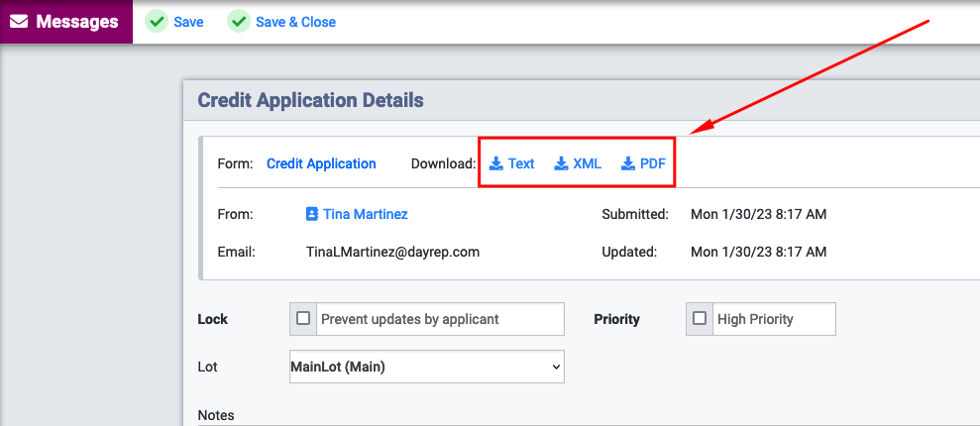Click the green checkmark beside Save & Close
The image size is (980, 426).
pyautogui.click(x=239, y=22)
